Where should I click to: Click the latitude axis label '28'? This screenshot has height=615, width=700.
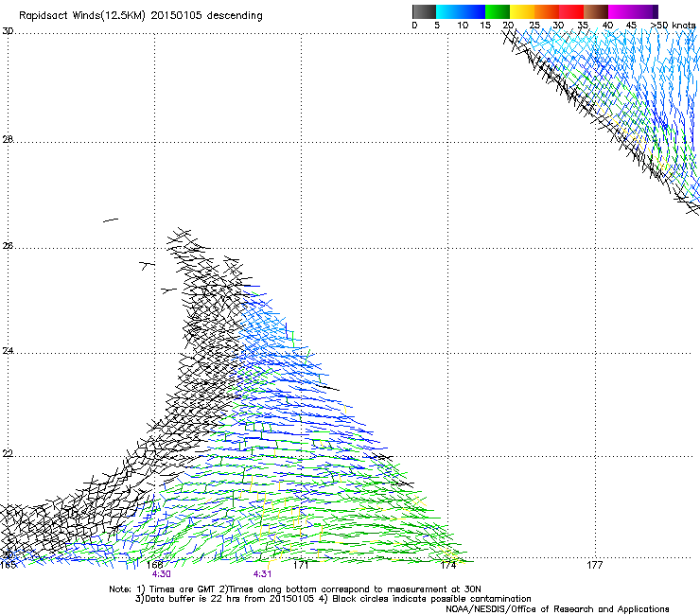[x=8, y=139]
